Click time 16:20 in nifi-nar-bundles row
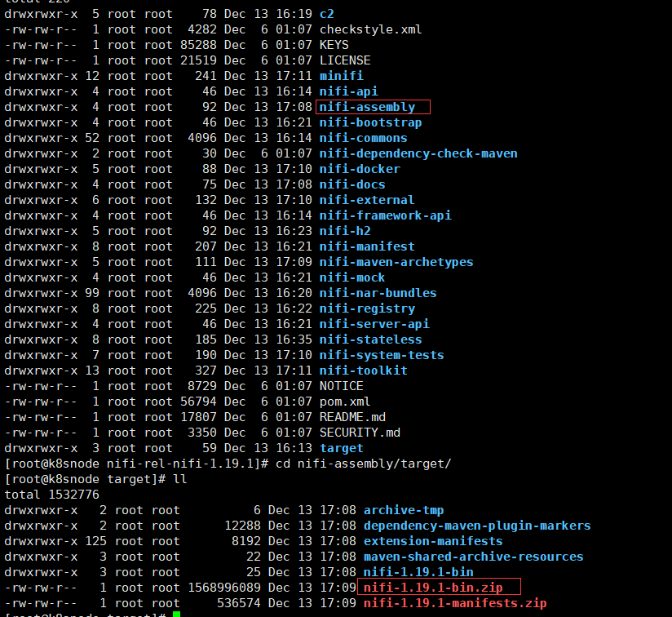The height and width of the screenshot is (617, 672). (294, 293)
